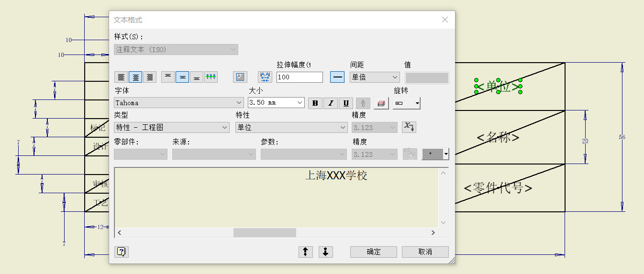This screenshot has height=274, width=644.
Task: Open the 类型 特性 - 工程图 dropdown
Action: (x=172, y=127)
